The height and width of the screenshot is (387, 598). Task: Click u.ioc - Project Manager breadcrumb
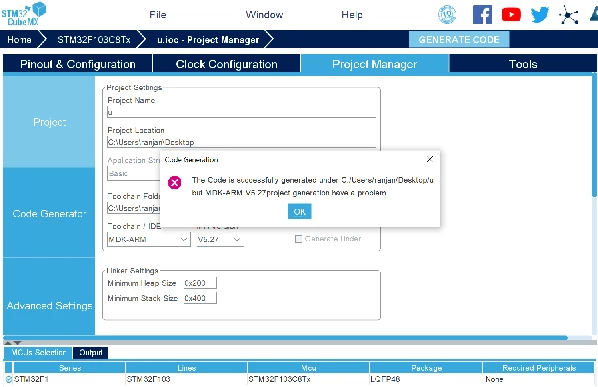pos(208,40)
